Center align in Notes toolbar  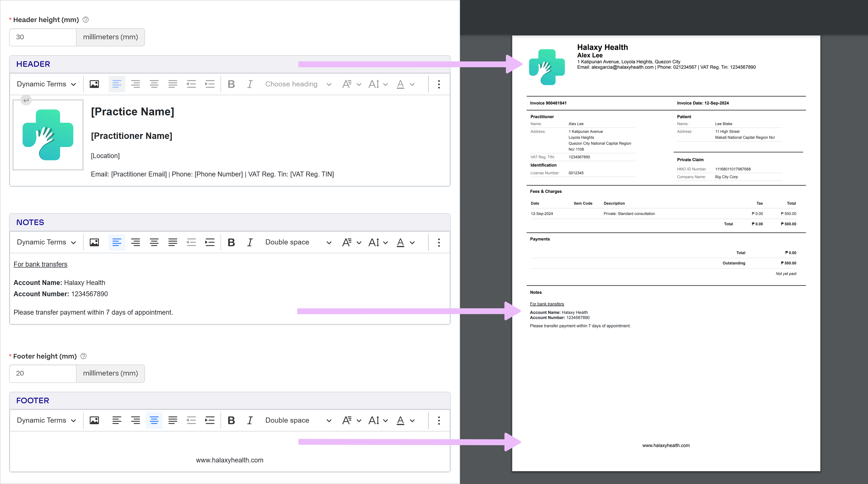pos(154,242)
